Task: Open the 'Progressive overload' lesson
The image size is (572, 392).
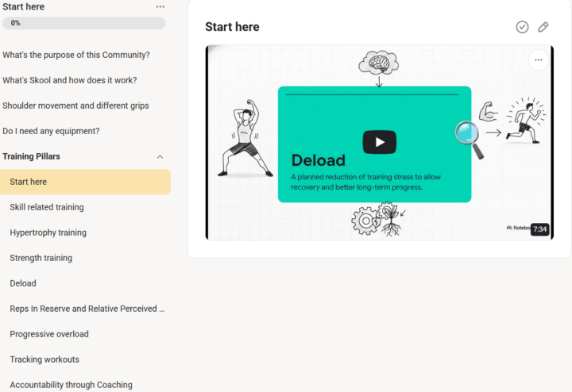Action: click(49, 334)
